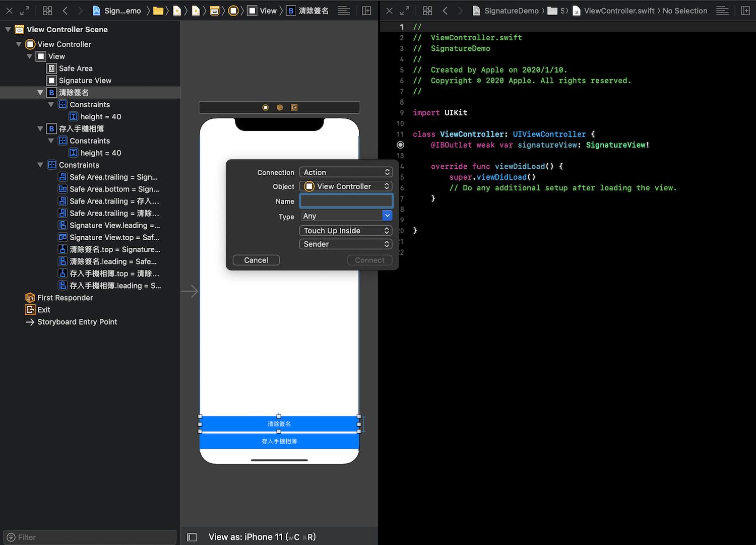Click Cancel in connection popup
Image resolution: width=756 pixels, height=545 pixels.
click(x=256, y=260)
